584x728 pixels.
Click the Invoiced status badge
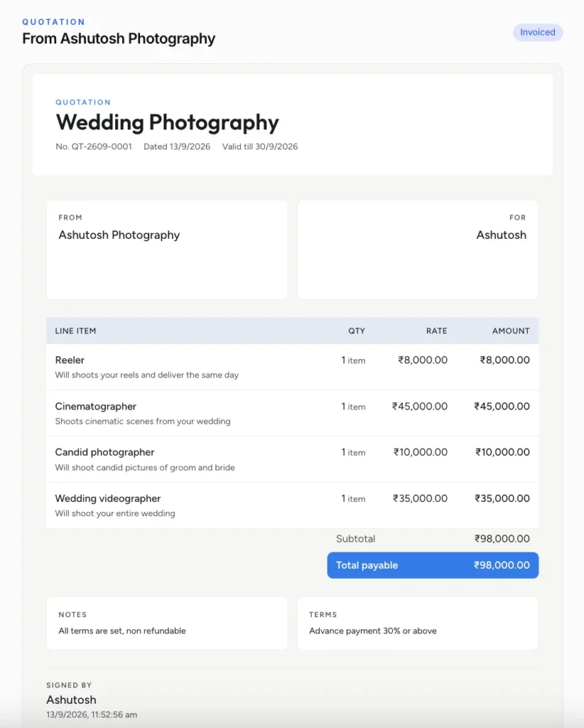click(538, 33)
